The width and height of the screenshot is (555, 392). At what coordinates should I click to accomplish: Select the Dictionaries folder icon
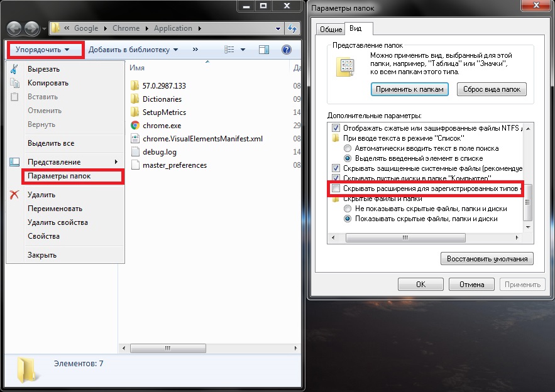(135, 99)
